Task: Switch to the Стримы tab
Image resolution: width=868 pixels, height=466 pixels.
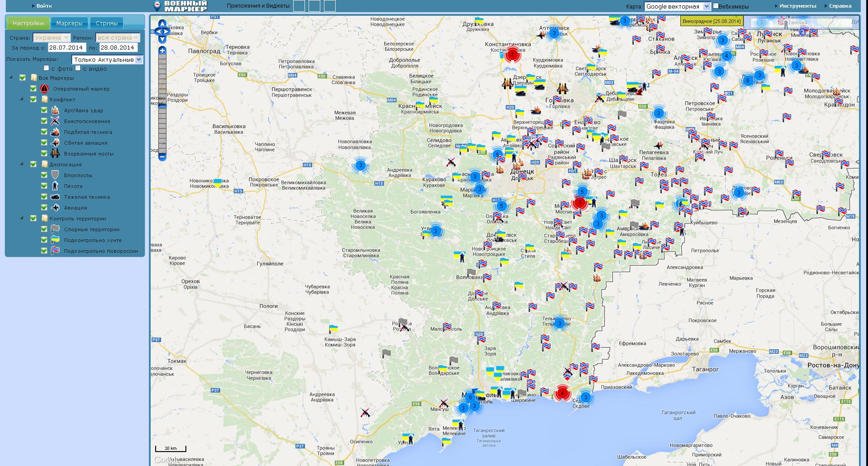Action: coord(106,23)
